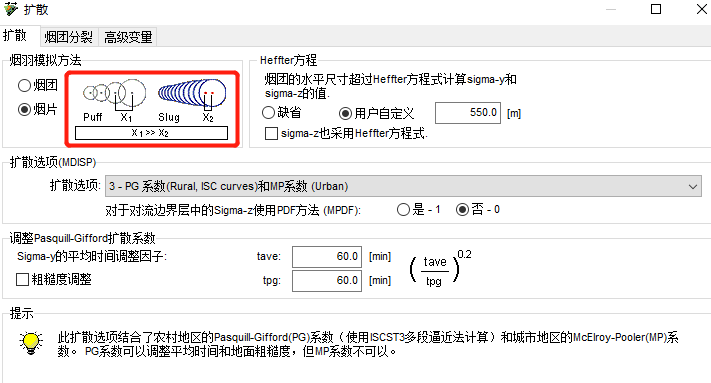Select 是 - 1 for MPDF
The image size is (711, 383).
(403, 209)
